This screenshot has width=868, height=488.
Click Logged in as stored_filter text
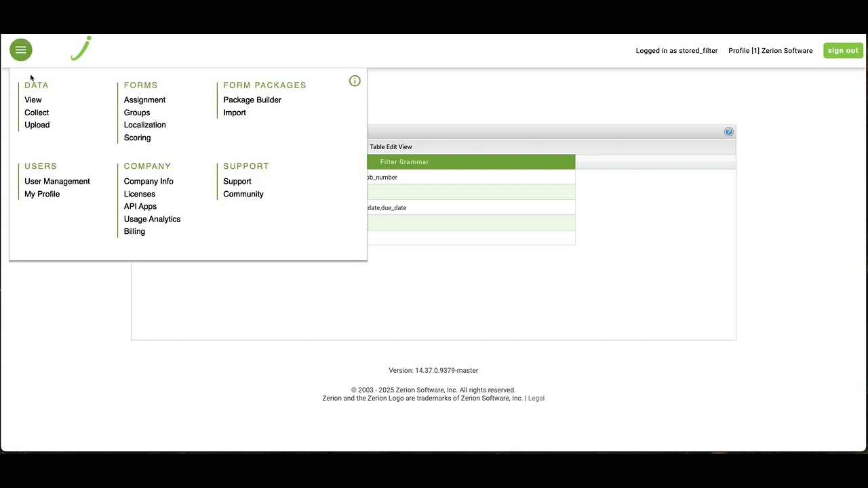677,51
